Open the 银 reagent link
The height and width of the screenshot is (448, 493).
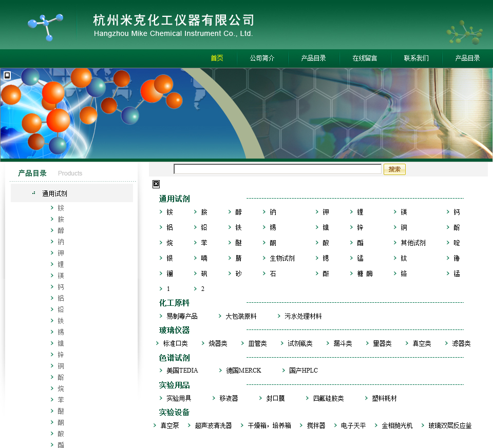pos(170,258)
